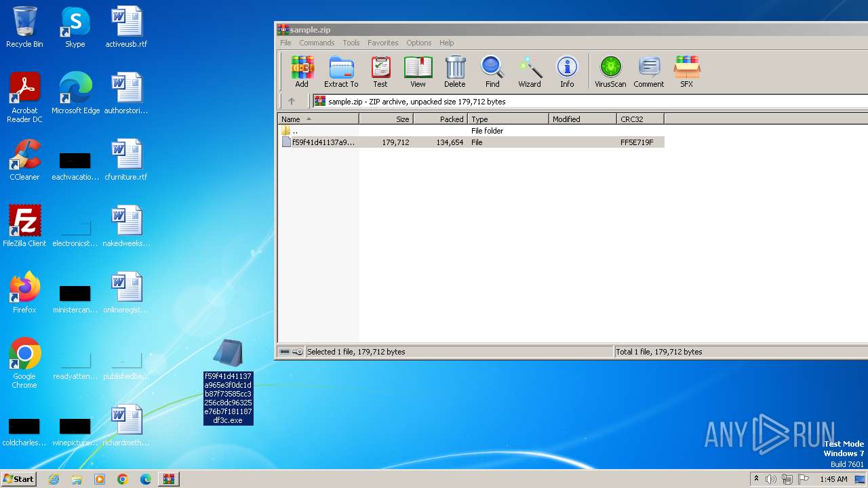Open Recycle Bin desktop icon
Viewport: 868px width, 488px height.
(24, 27)
